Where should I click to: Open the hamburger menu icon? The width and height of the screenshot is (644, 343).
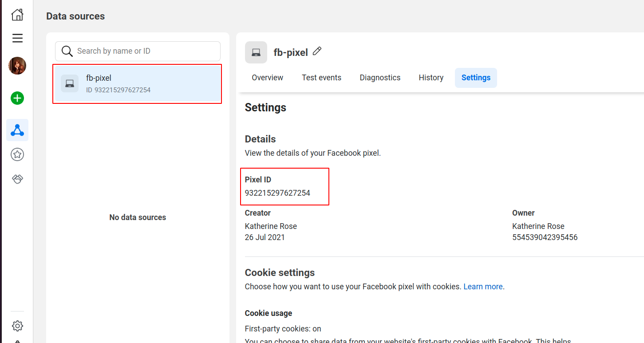coord(17,38)
